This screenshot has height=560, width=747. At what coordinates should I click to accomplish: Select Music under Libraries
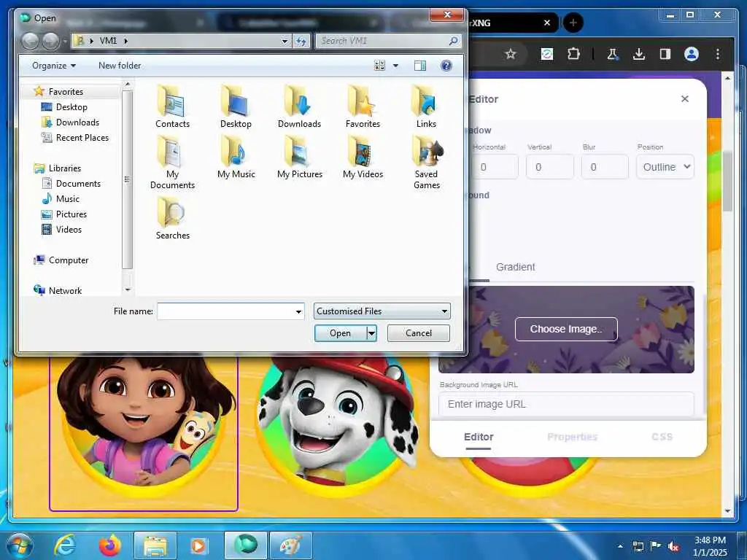coord(68,199)
